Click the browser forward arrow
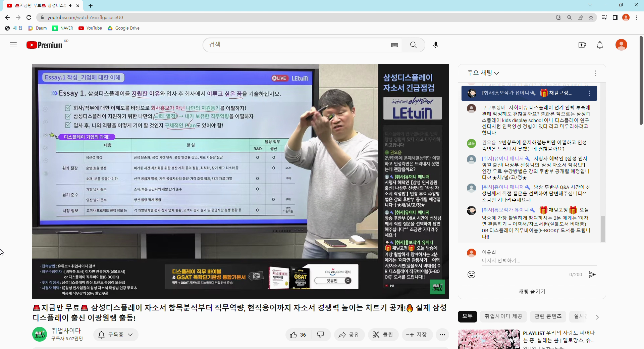 pyautogui.click(x=18, y=17)
